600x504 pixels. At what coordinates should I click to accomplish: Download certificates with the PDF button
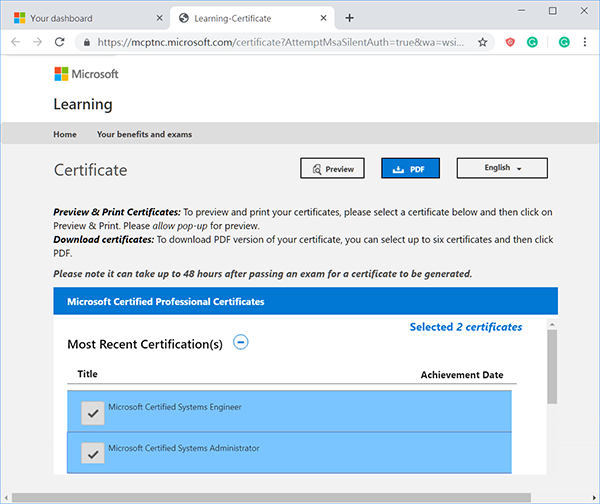point(410,169)
